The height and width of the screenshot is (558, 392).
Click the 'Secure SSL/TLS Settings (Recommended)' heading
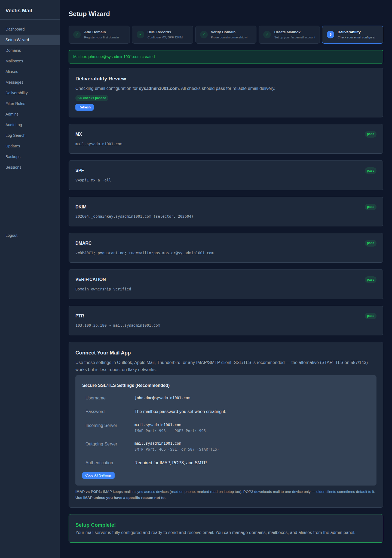pyautogui.click(x=126, y=385)
